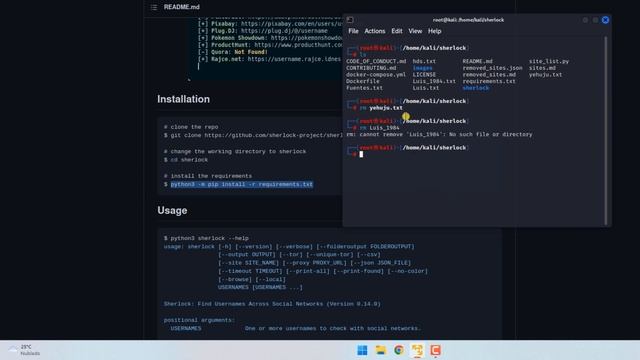Click hds.txt in terminal listing

pyautogui.click(x=424, y=61)
